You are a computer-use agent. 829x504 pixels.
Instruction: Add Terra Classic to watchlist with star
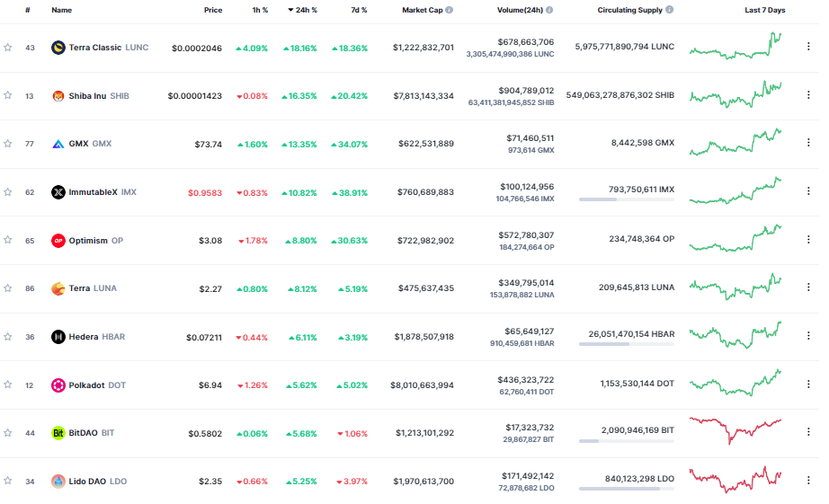coord(8,48)
